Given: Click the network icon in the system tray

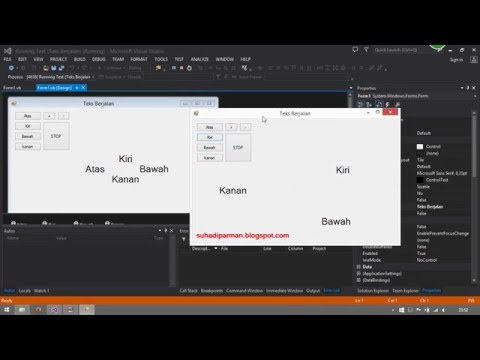Looking at the screenshot, I should [x=436, y=310].
